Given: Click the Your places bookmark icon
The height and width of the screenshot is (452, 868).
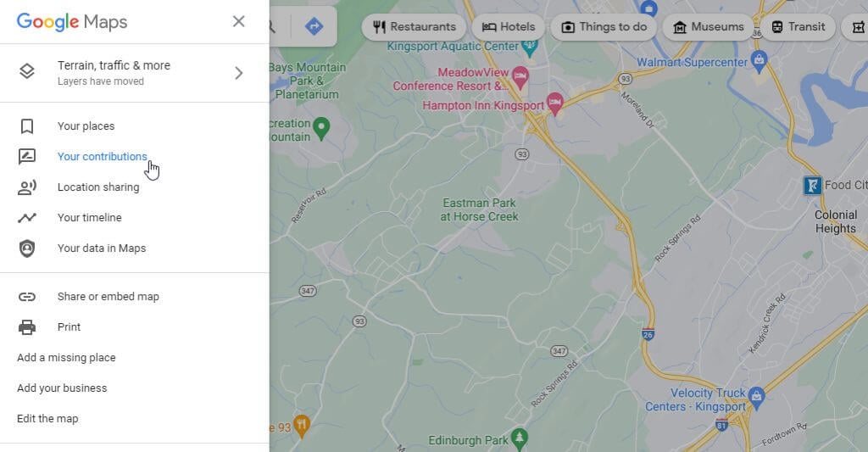Looking at the screenshot, I should (26, 126).
